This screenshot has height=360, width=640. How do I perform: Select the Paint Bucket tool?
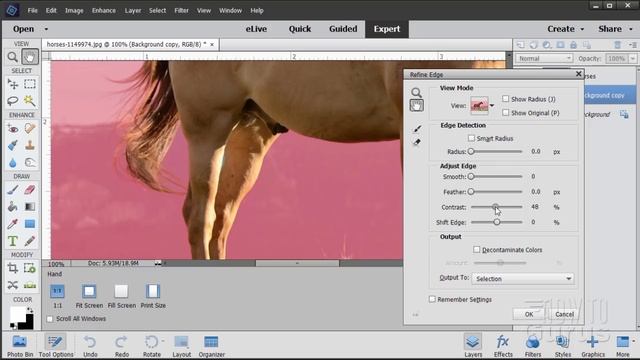(x=13, y=207)
